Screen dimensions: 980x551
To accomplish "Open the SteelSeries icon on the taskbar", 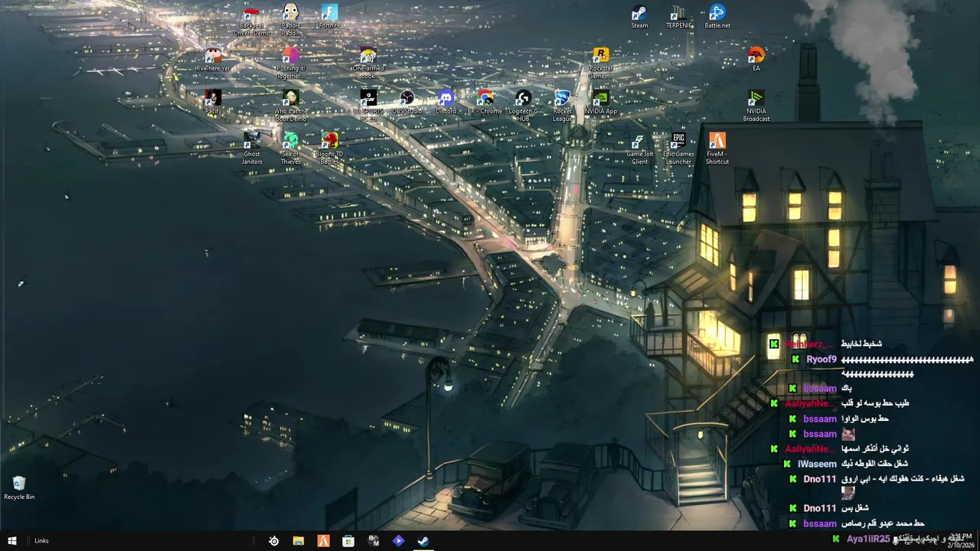I will point(273,540).
